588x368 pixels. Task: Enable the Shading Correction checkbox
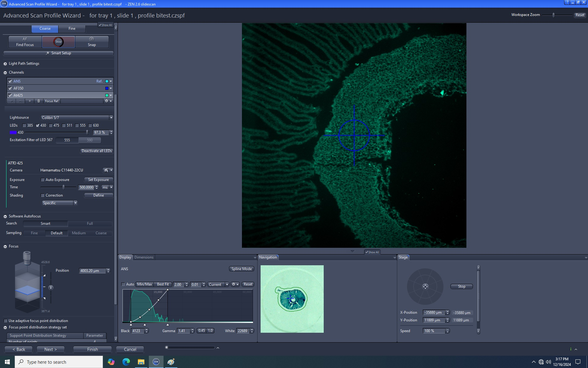tap(43, 195)
